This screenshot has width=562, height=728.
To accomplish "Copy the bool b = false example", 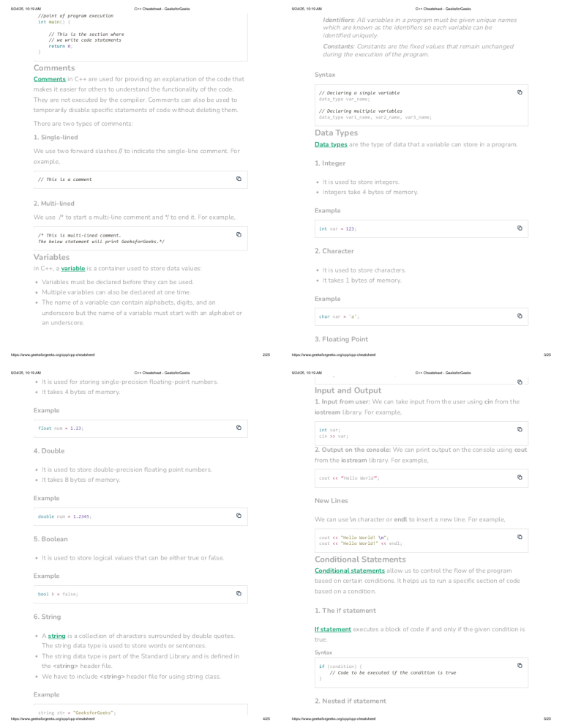I will (239, 593).
